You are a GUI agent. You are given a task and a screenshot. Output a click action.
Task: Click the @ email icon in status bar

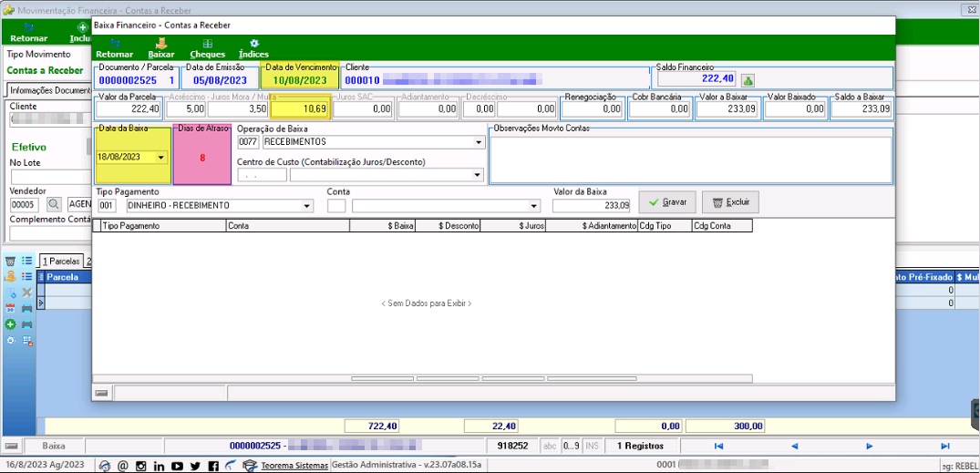coord(123,466)
